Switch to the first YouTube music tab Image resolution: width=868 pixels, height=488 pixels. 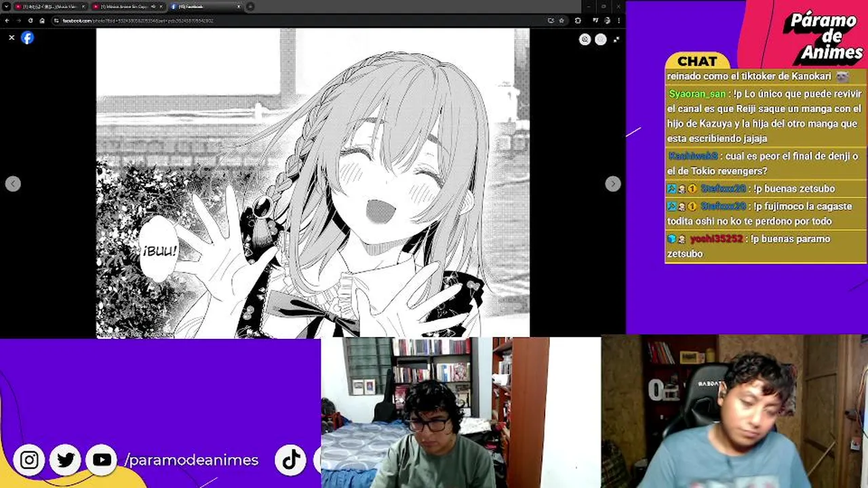50,6
